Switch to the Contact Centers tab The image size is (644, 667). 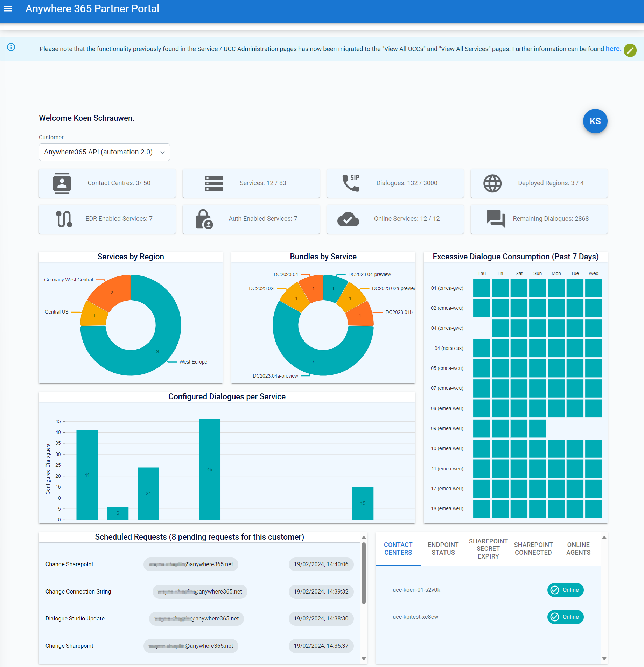click(398, 549)
